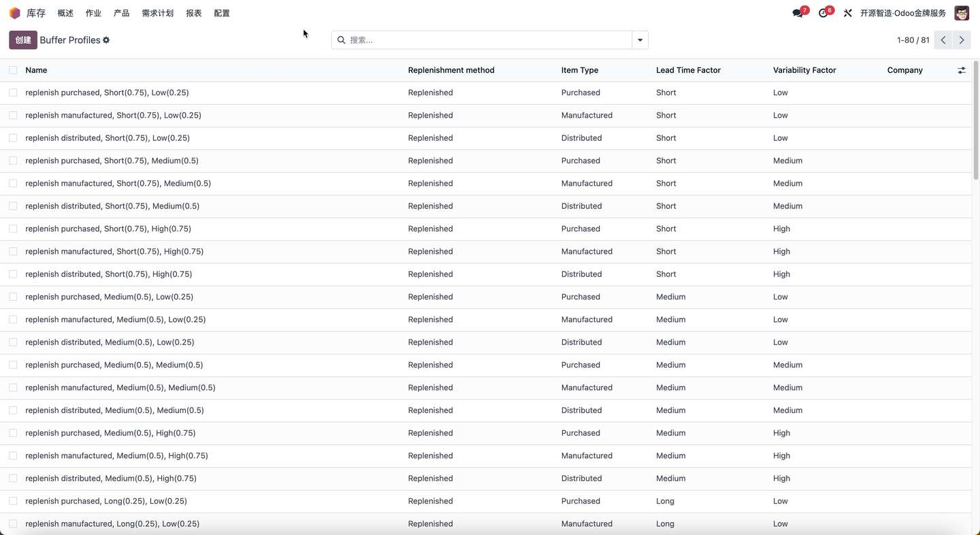This screenshot has width=980, height=535.
Task: Sort by Replenishment method column header
Action: pos(451,70)
